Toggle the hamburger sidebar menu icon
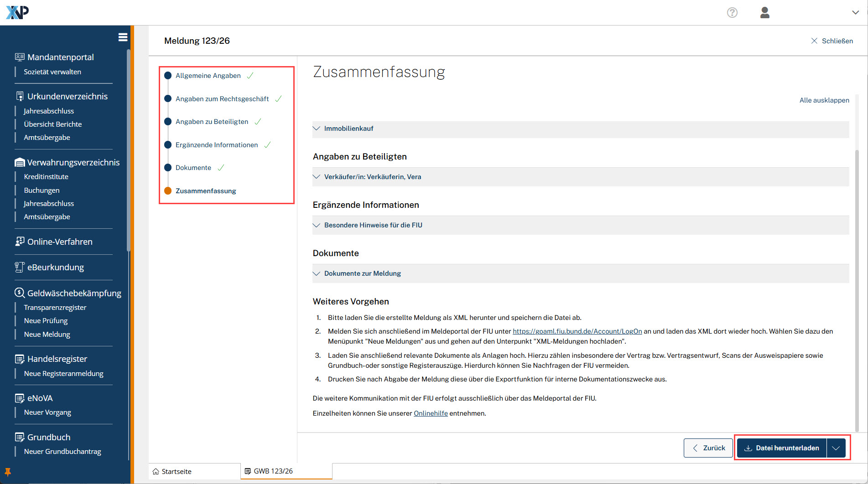The height and width of the screenshot is (484, 868). (x=123, y=37)
